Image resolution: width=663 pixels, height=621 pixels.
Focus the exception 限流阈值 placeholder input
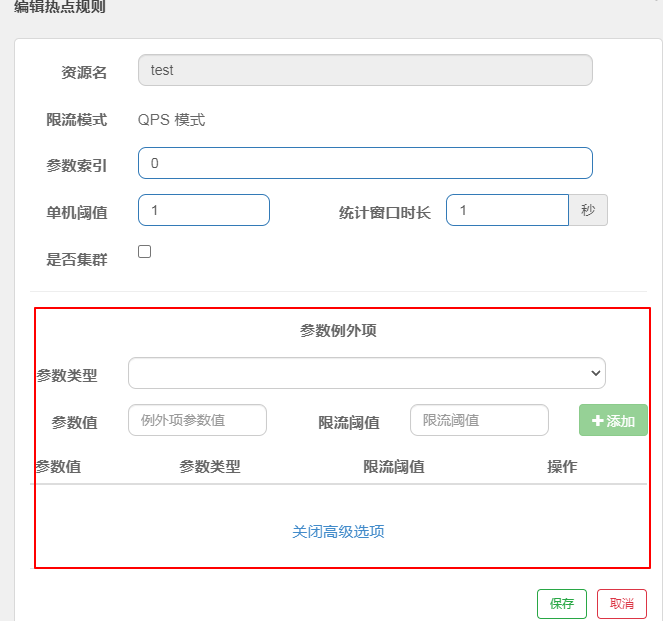tap(479, 421)
